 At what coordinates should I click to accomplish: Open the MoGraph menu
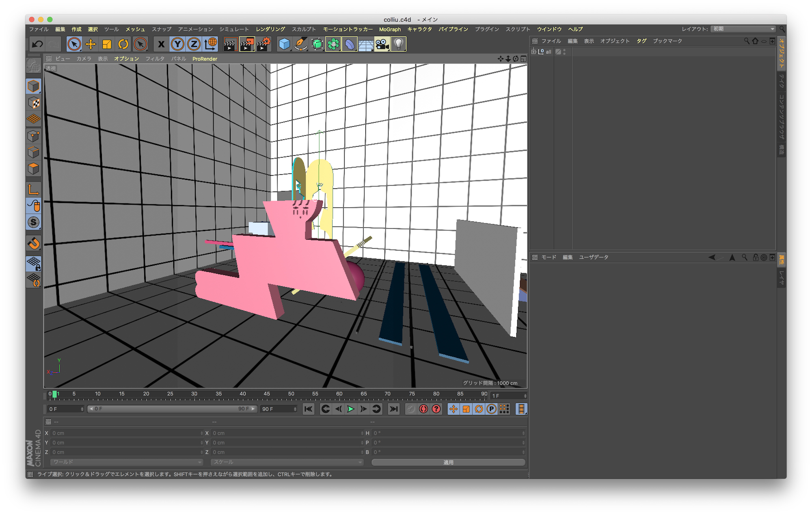click(x=390, y=29)
